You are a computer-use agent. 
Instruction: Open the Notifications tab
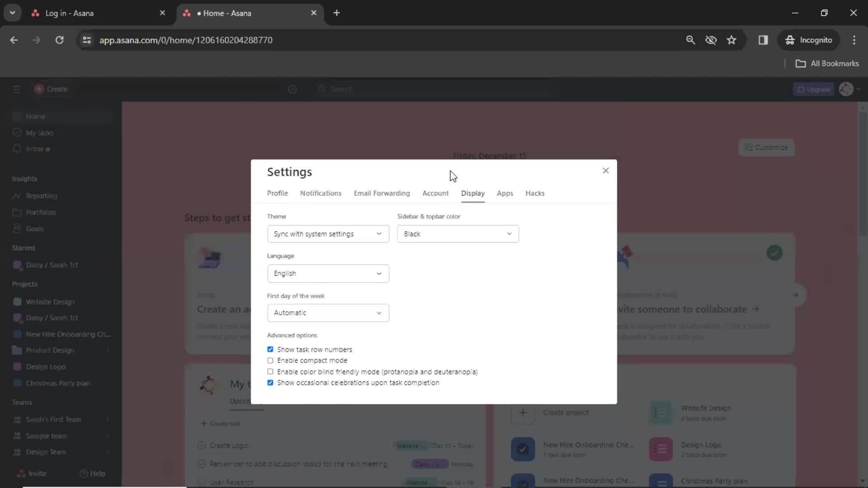(321, 193)
